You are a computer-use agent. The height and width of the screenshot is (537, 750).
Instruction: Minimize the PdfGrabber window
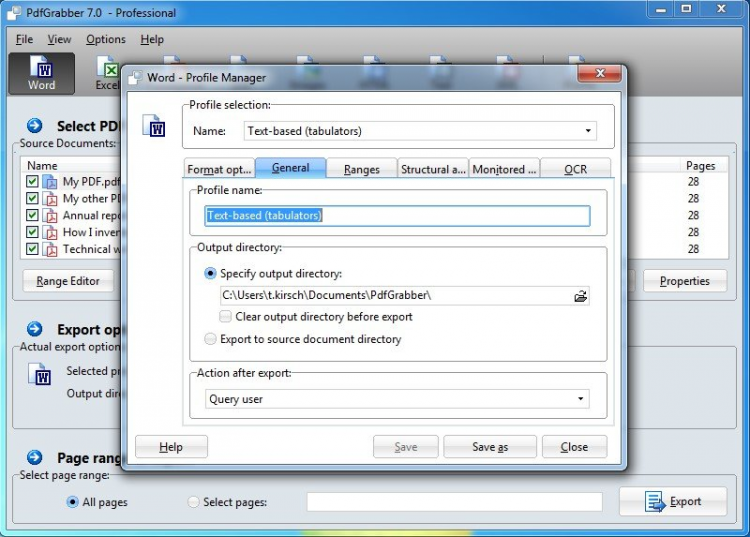coord(661,9)
